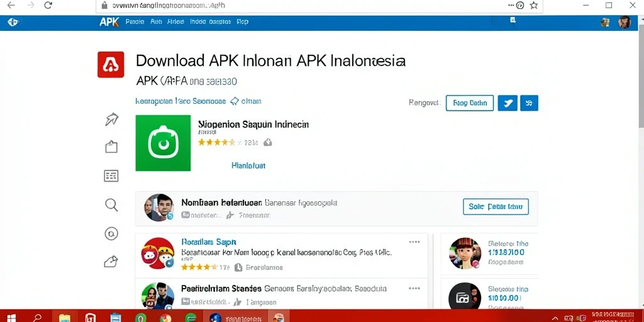Viewport: 644px width, 322px height.
Task: Click the list news sidebar icon
Action: tap(111, 176)
